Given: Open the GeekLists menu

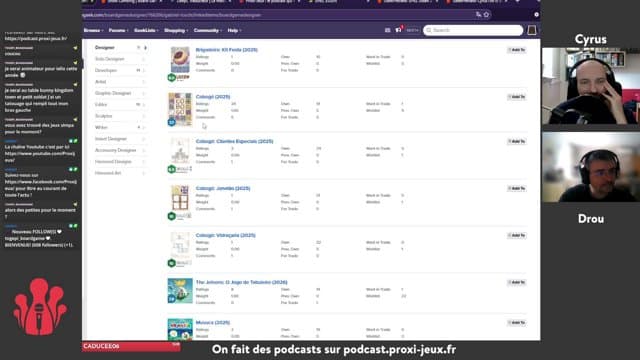Looking at the screenshot, I should point(146,31).
